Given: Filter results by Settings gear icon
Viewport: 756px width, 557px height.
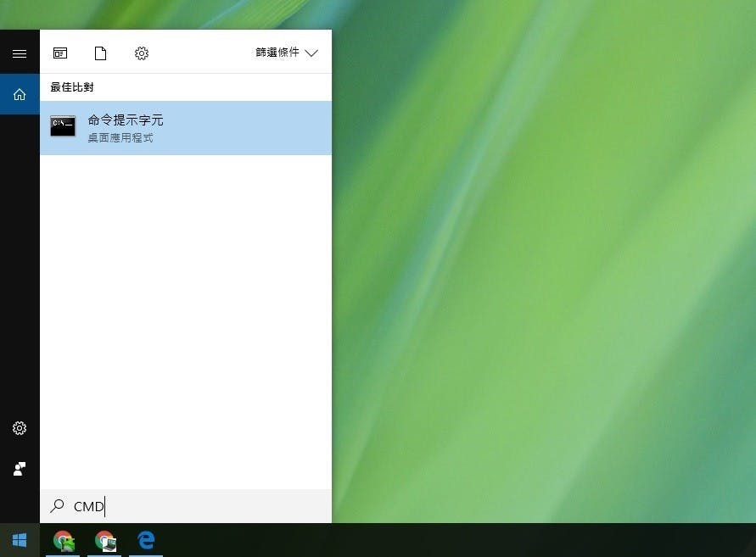Looking at the screenshot, I should click(141, 53).
